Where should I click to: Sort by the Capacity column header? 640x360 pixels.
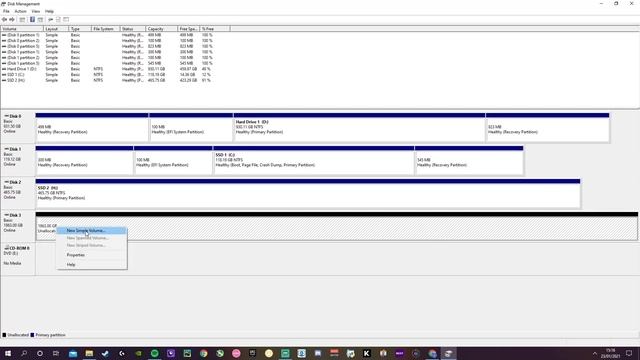pos(162,29)
